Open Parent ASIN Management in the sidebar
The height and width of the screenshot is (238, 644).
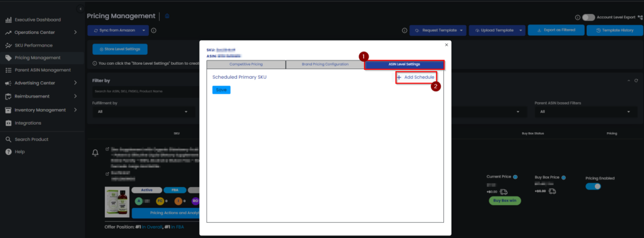click(43, 71)
